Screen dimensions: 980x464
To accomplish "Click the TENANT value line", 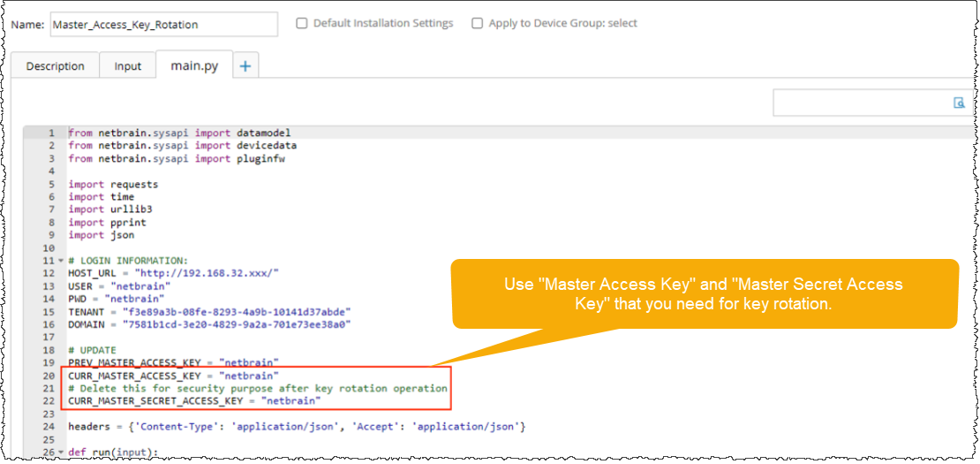I will click(209, 312).
